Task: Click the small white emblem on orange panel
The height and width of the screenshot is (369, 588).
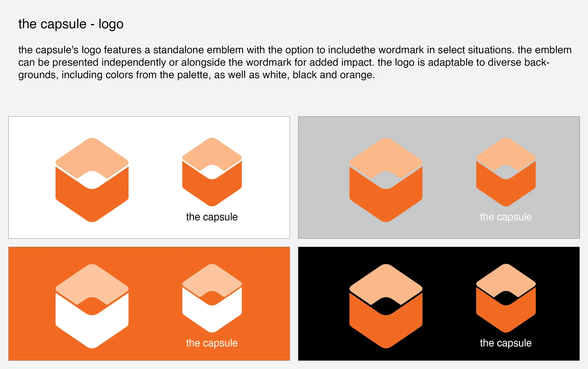Action: click(212, 298)
